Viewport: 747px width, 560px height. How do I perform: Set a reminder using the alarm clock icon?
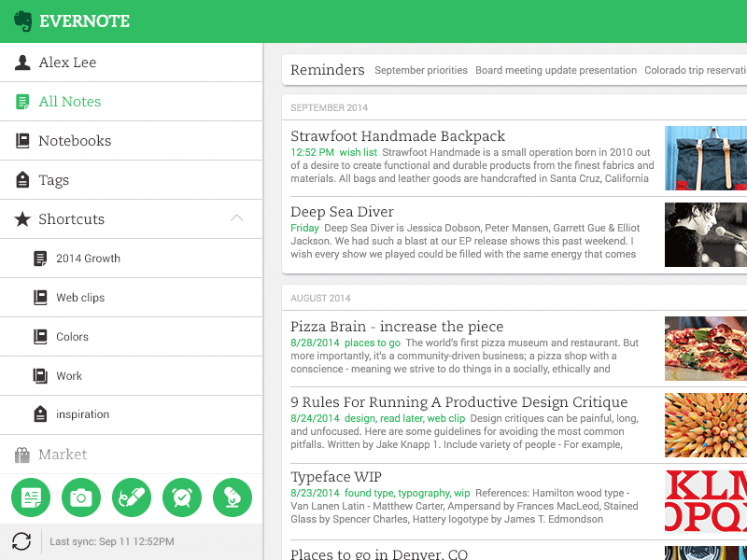pyautogui.click(x=181, y=497)
